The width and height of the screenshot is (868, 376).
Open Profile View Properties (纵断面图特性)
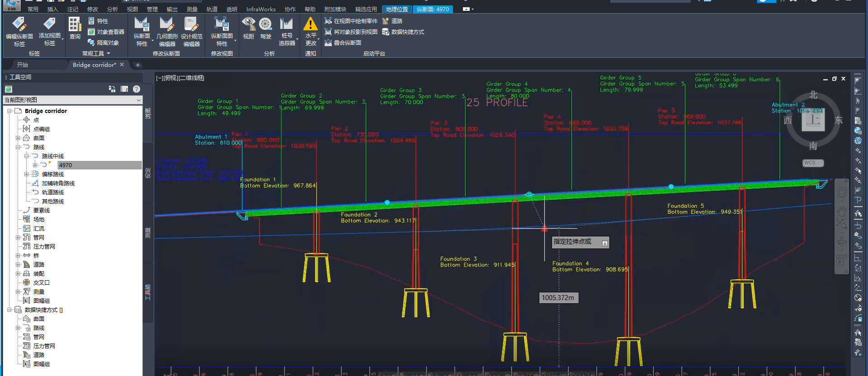222,32
